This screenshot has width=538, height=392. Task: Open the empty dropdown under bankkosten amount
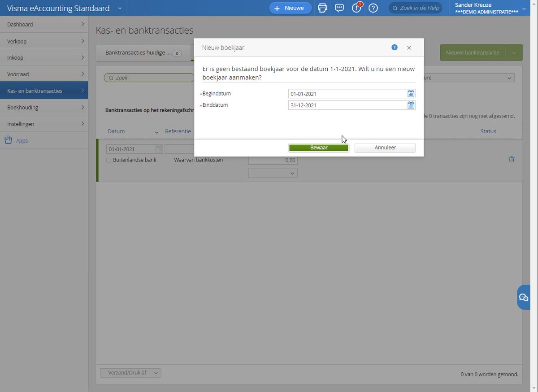(x=273, y=173)
